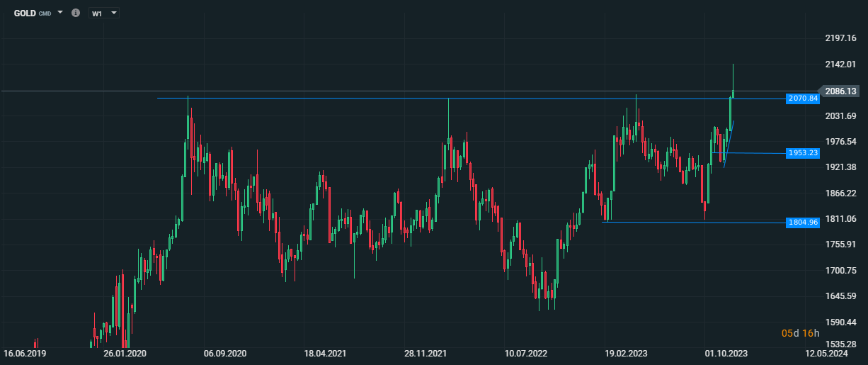
Task: Click the 1976.54 price axis value
Action: coord(841,142)
